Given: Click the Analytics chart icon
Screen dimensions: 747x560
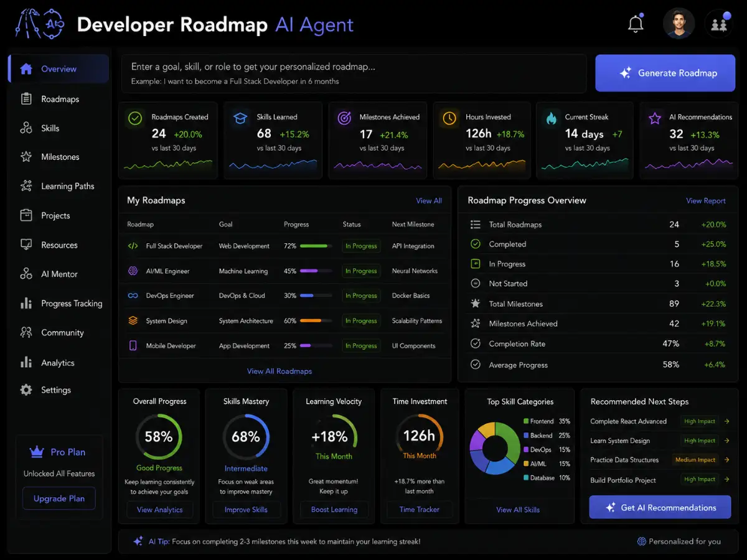Looking at the screenshot, I should click(26, 362).
